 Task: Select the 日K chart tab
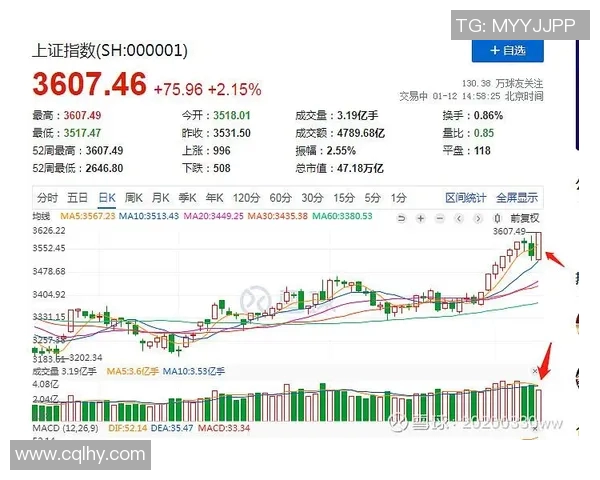tap(107, 198)
